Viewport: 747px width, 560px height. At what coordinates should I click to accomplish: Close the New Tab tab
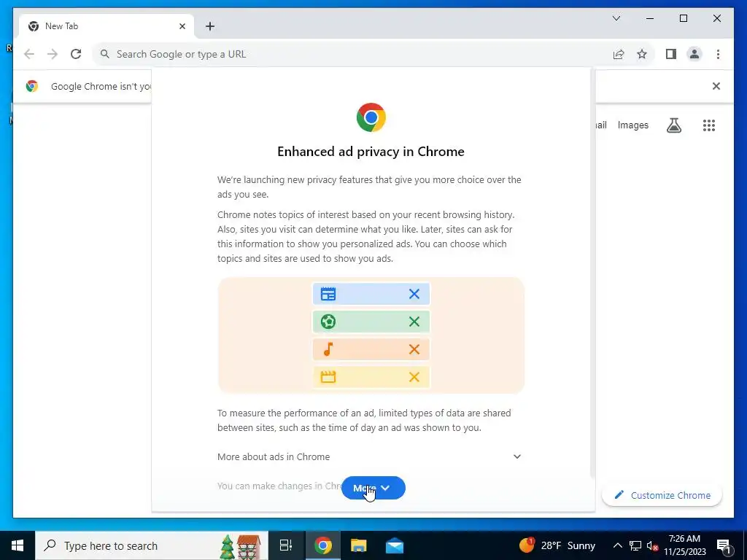182,26
